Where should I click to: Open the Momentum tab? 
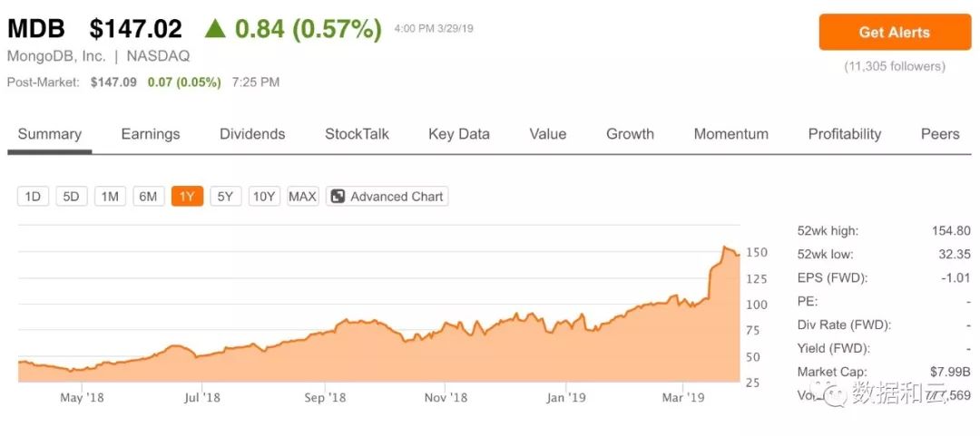coord(731,134)
